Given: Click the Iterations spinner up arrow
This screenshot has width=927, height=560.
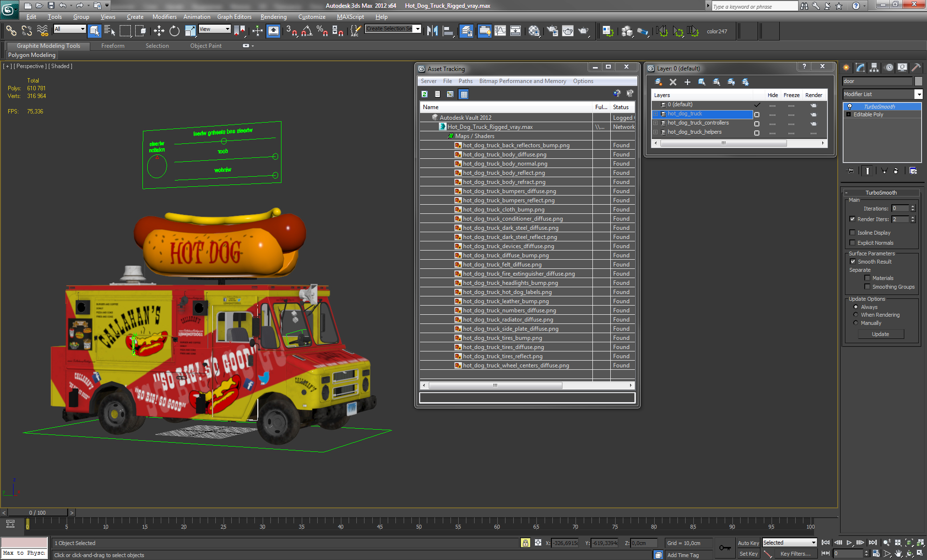Looking at the screenshot, I should point(913,207).
